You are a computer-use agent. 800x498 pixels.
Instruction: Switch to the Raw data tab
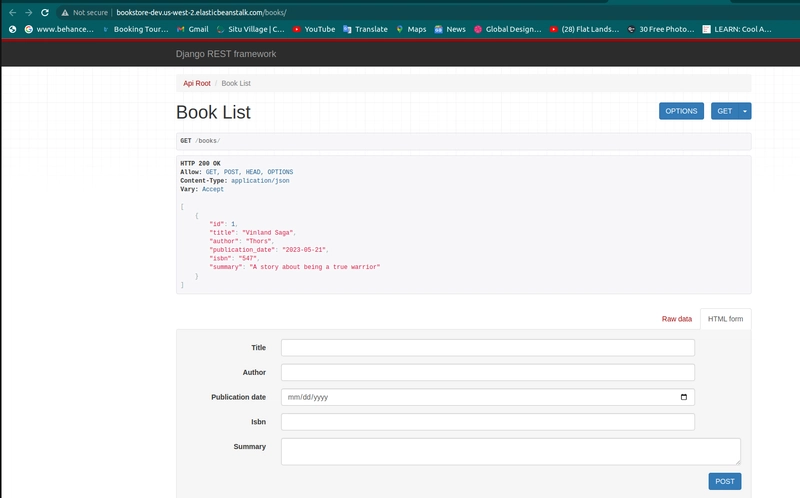[676, 319]
